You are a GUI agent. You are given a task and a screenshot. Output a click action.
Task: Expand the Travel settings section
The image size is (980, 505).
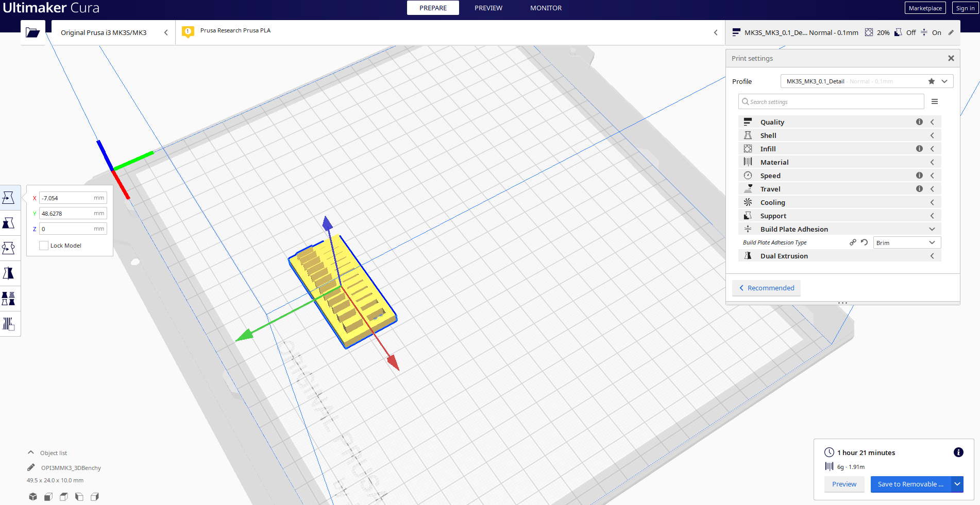[840, 189]
